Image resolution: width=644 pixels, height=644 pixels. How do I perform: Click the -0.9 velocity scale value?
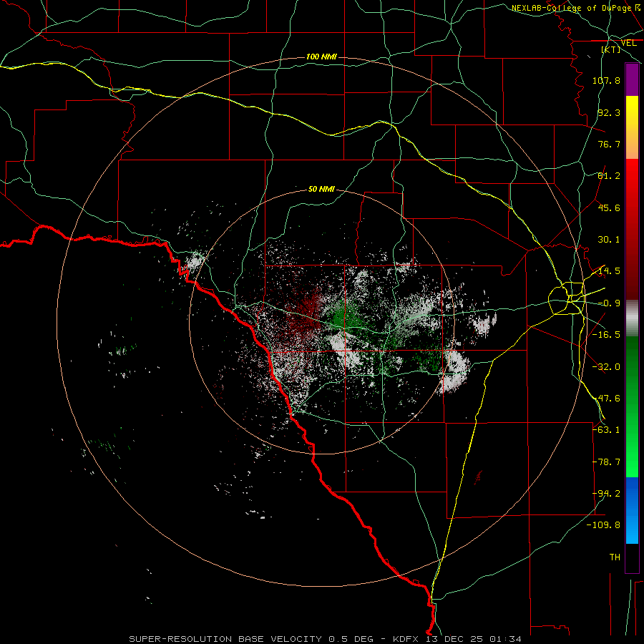click(x=609, y=303)
